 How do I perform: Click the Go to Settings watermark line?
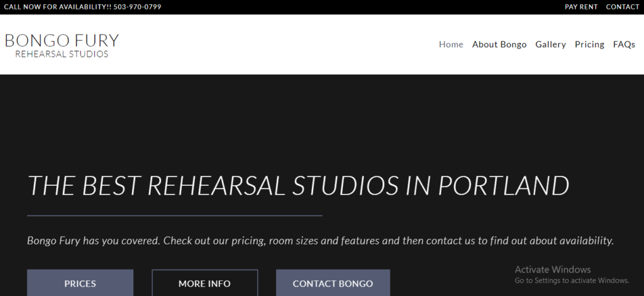point(571,280)
